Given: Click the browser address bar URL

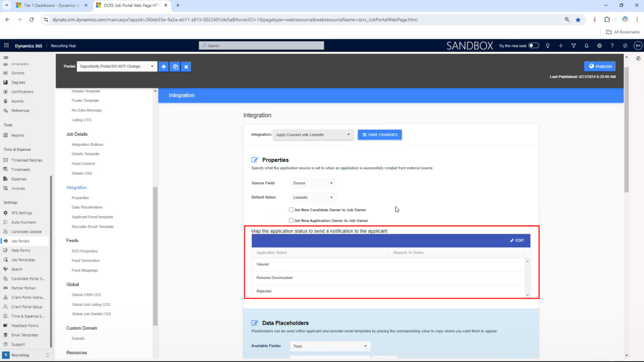Looking at the screenshot, I should pyautogui.click(x=235, y=20).
